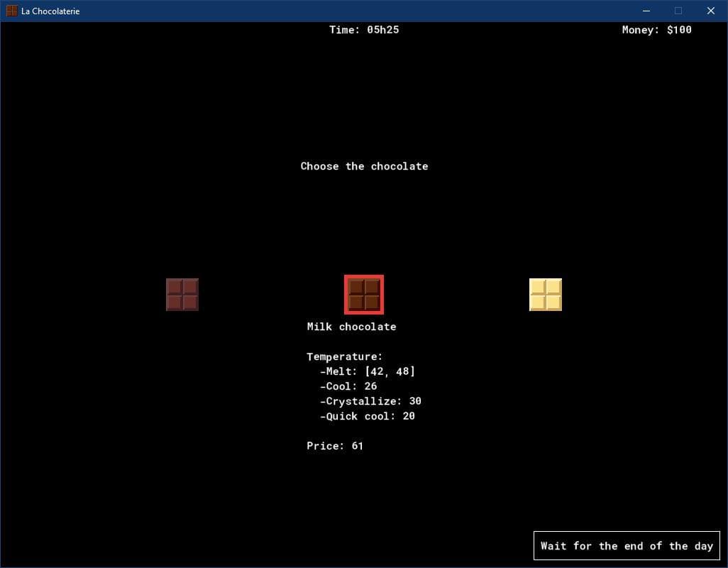Image resolution: width=728 pixels, height=568 pixels.
Task: Minimize the La Chocolaterie window
Action: click(646, 11)
